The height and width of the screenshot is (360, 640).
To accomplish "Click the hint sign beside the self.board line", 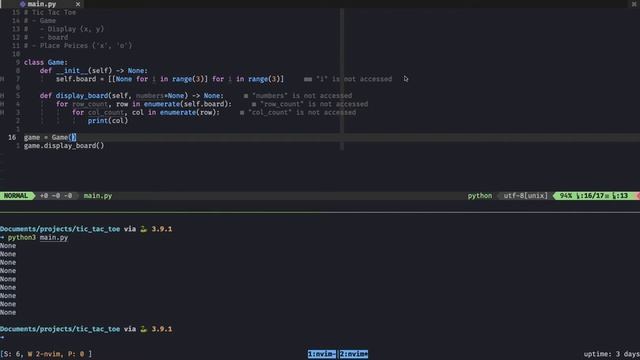I will coord(2,79).
